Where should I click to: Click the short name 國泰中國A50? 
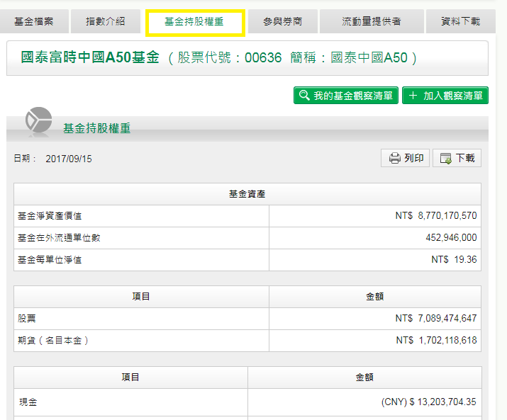click(x=369, y=58)
